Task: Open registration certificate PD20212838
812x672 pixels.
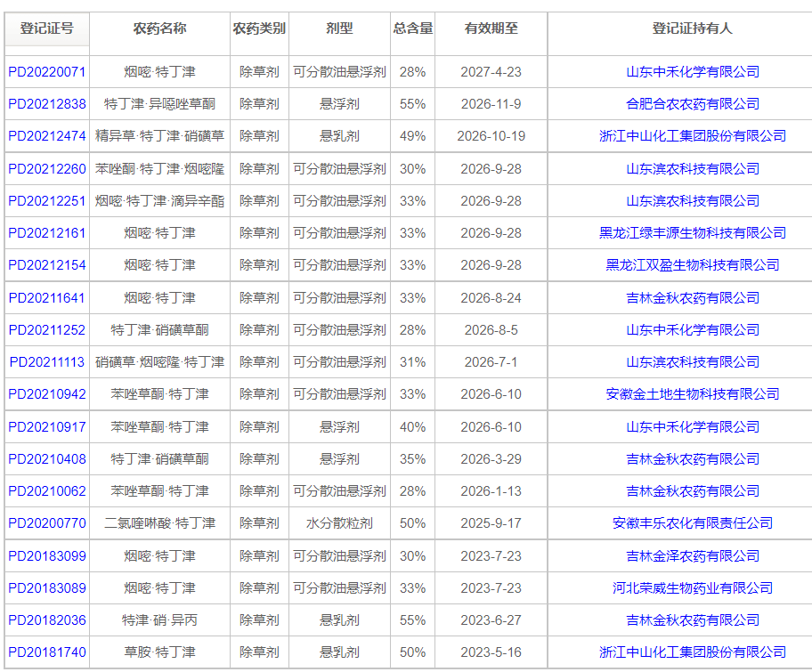Action: click(x=45, y=104)
